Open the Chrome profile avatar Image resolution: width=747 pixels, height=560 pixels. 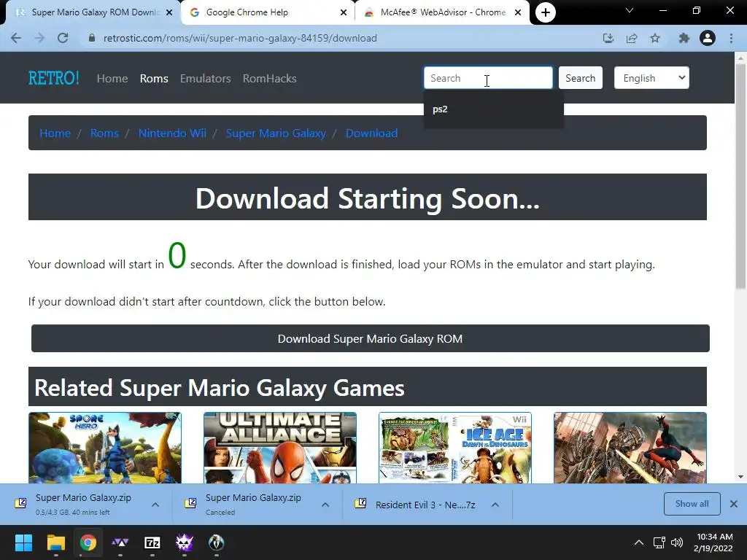coord(708,38)
